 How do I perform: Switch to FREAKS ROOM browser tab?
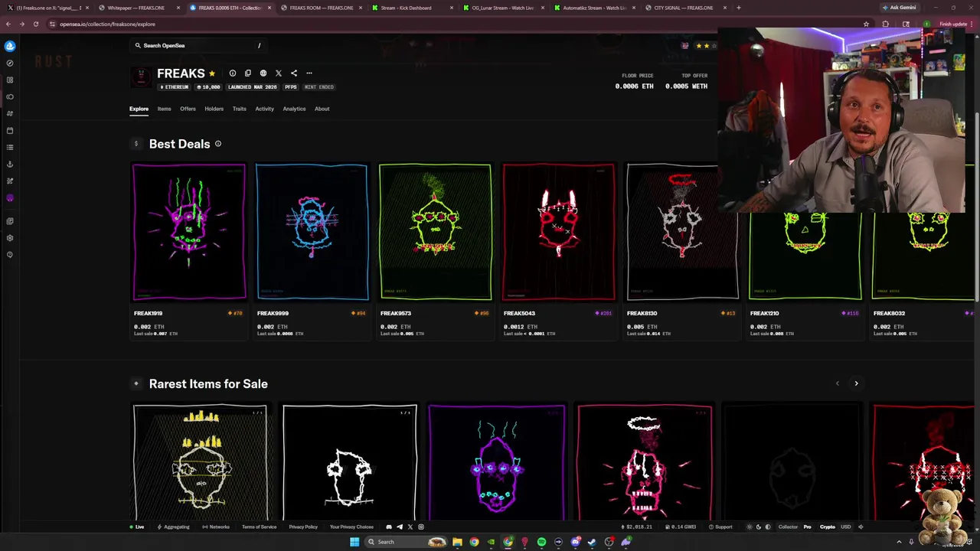322,8
